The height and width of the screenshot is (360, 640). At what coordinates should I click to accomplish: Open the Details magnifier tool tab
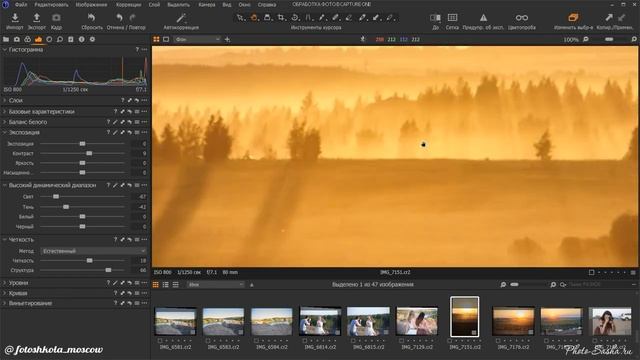pyautogui.click(x=60, y=40)
